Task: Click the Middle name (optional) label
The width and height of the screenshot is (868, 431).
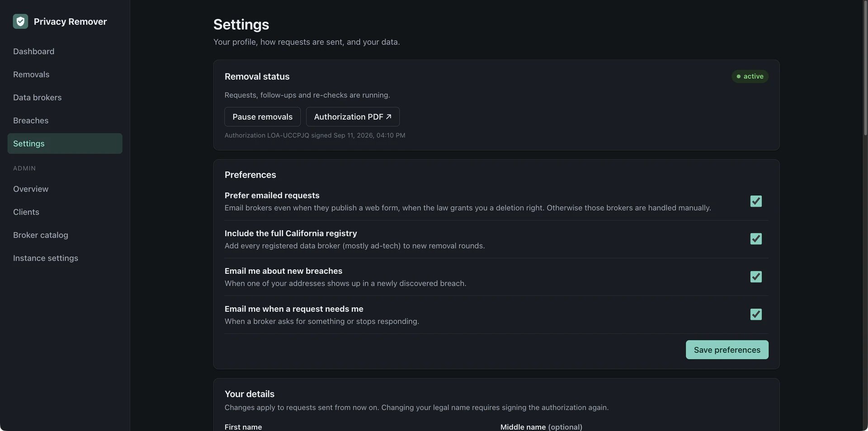Action: (x=541, y=427)
